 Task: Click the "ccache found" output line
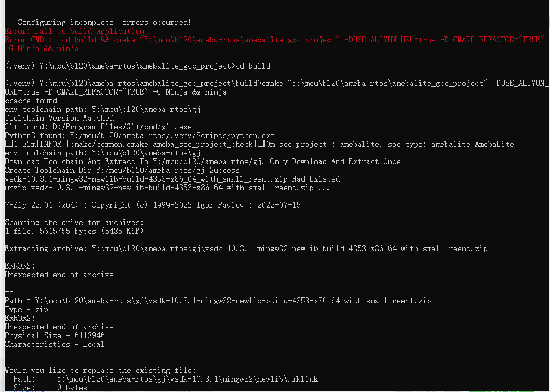[x=31, y=101]
